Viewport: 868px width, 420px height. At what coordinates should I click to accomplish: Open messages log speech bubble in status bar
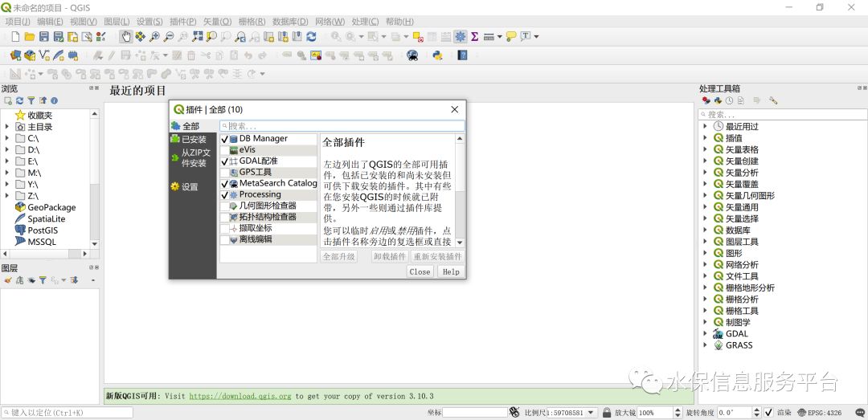[860, 412]
